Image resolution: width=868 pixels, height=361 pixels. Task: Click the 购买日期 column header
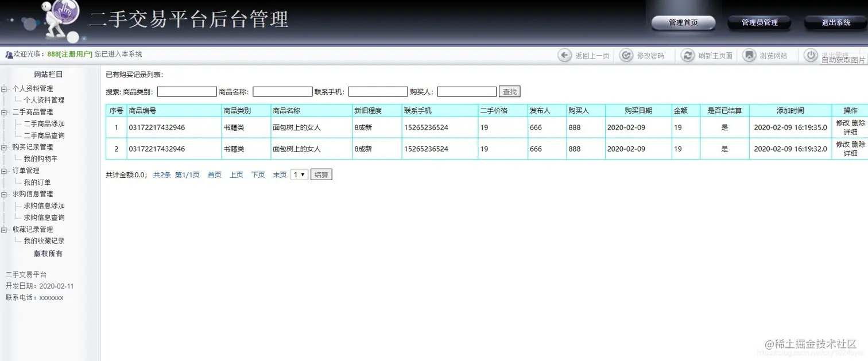(x=638, y=110)
